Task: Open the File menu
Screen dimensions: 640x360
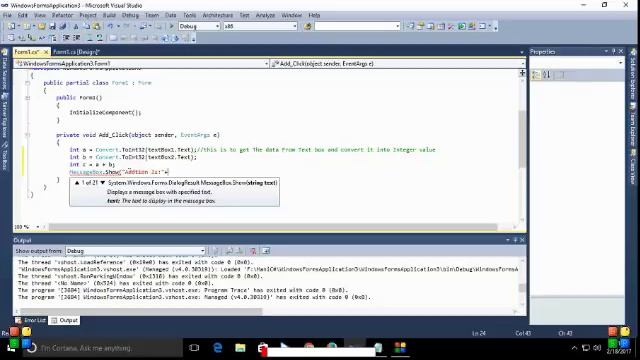Action: click(x=7, y=15)
